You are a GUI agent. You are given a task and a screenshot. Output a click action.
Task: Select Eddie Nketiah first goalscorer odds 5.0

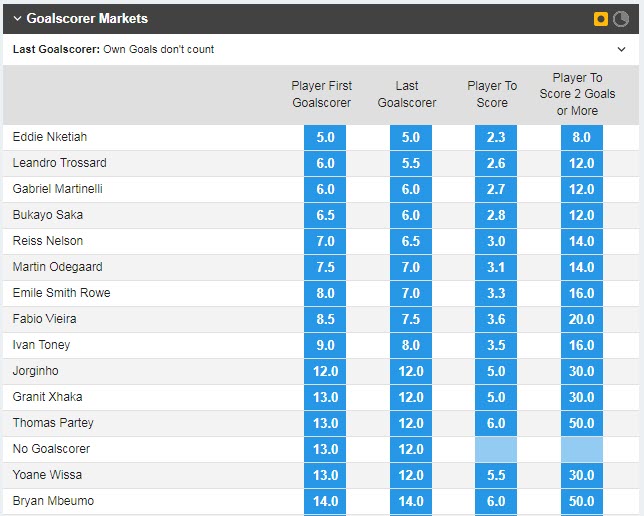(x=325, y=137)
